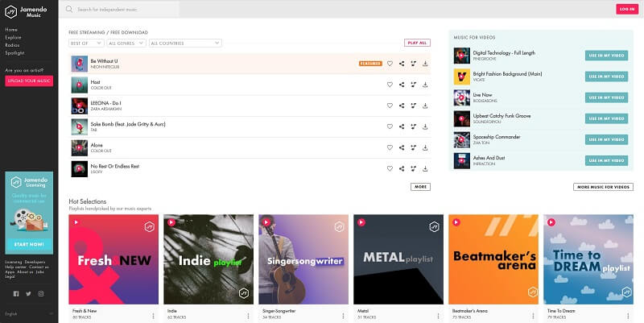644x323 pixels.
Task: Open Spotlight in sidebar
Action: 14,53
